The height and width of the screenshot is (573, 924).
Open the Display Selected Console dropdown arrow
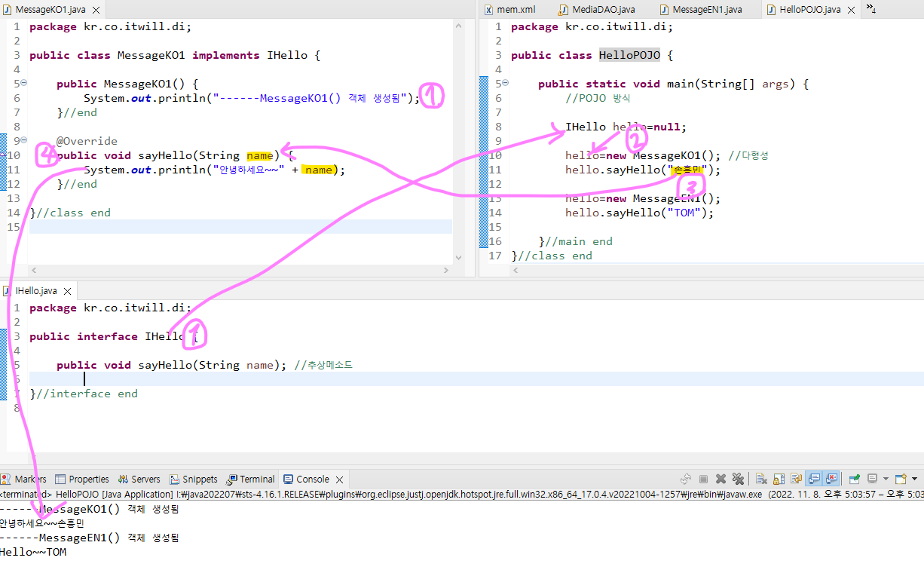[x=886, y=479]
